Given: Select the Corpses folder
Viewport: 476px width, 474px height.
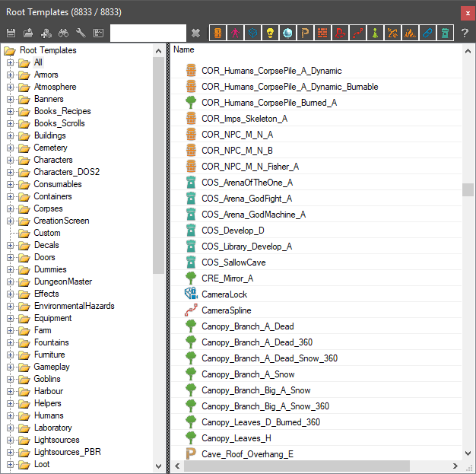Looking at the screenshot, I should tap(48, 208).
